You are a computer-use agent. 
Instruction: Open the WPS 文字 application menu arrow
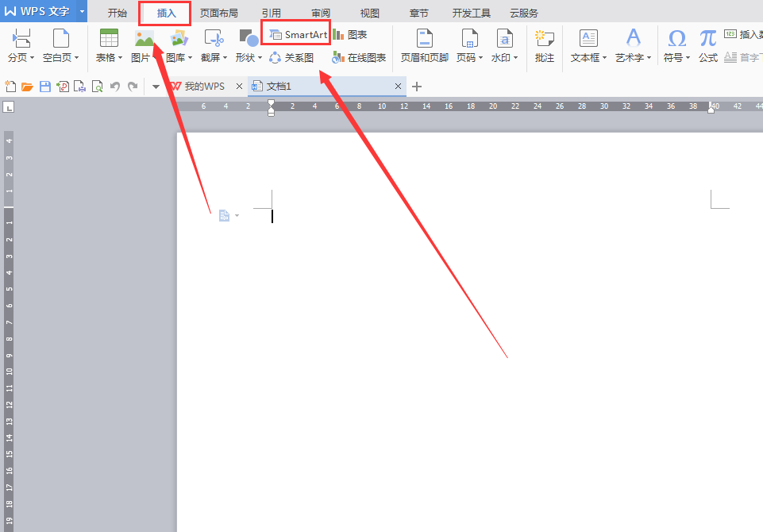point(82,11)
